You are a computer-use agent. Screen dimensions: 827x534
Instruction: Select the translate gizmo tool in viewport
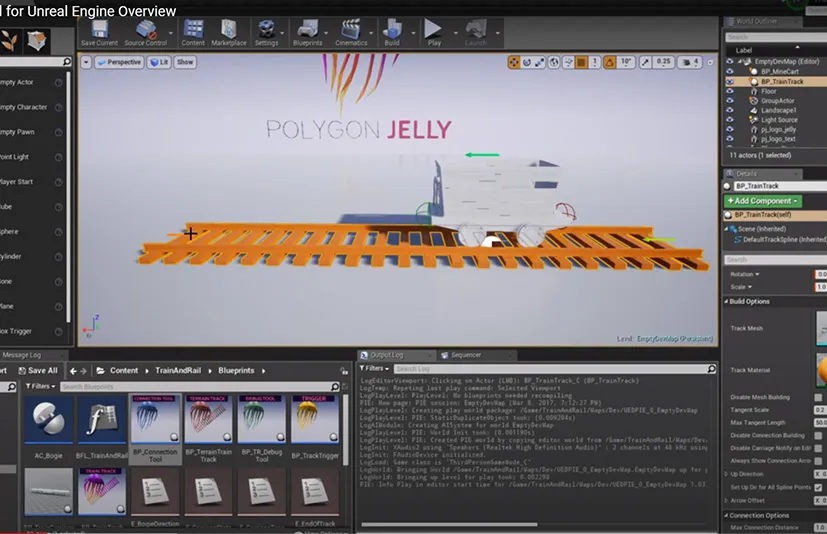point(513,62)
